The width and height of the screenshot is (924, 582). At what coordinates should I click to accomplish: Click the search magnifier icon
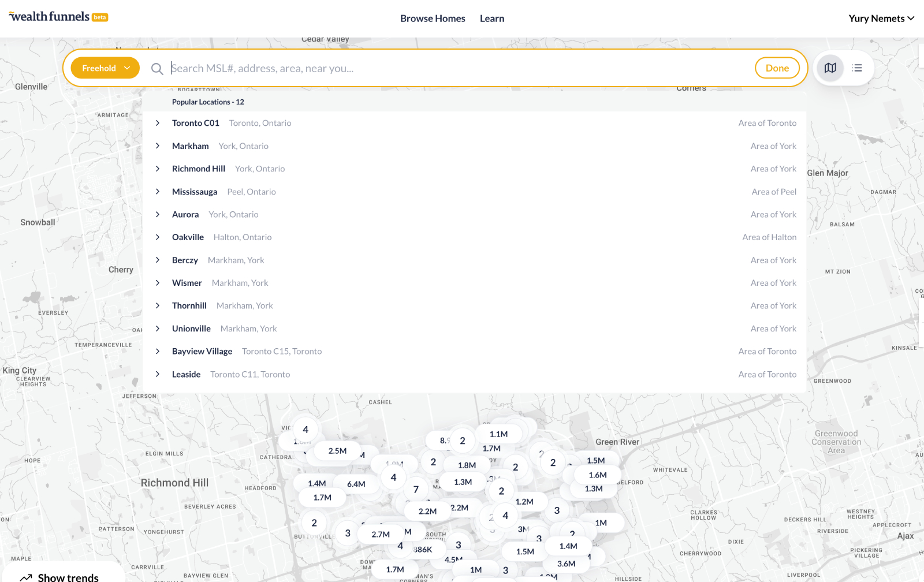pyautogui.click(x=157, y=69)
